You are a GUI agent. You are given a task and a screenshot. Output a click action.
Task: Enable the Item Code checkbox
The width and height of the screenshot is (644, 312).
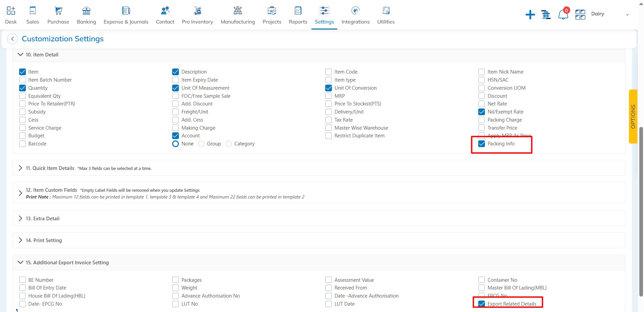click(329, 72)
